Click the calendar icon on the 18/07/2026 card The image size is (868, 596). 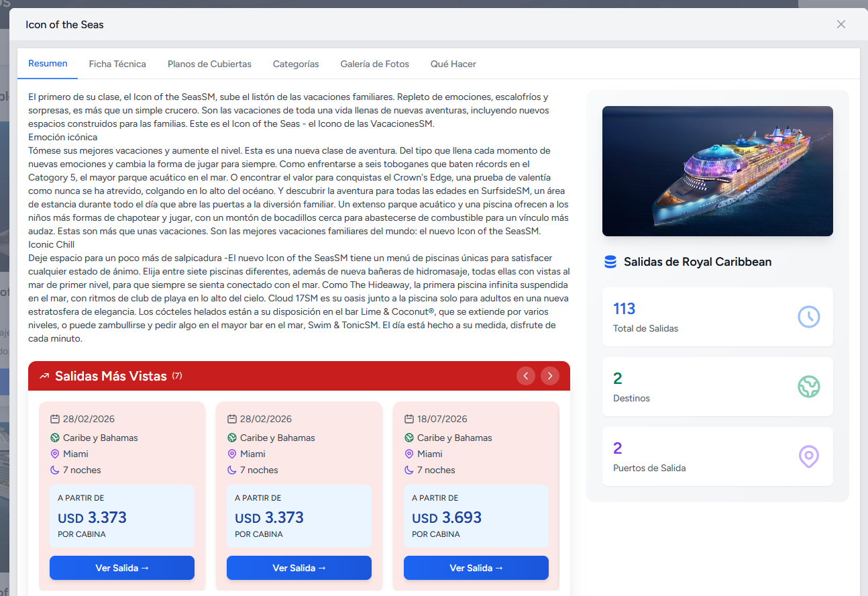[x=409, y=419]
